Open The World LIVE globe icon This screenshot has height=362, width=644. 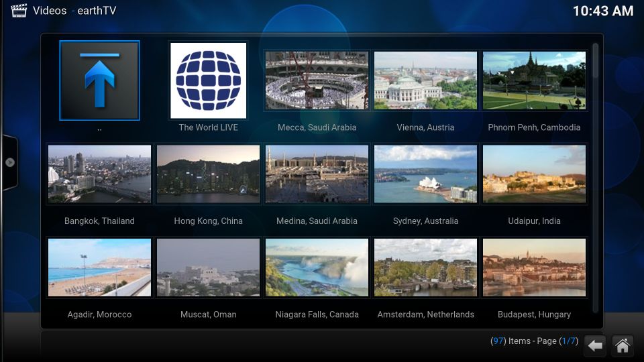[x=208, y=80]
